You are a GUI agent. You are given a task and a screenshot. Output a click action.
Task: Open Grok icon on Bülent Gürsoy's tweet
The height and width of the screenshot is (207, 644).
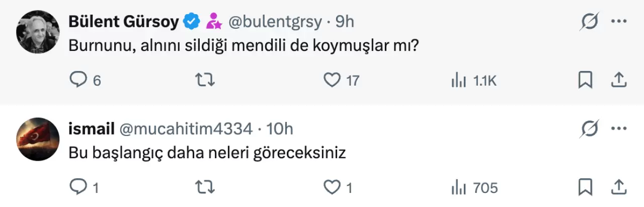click(589, 22)
